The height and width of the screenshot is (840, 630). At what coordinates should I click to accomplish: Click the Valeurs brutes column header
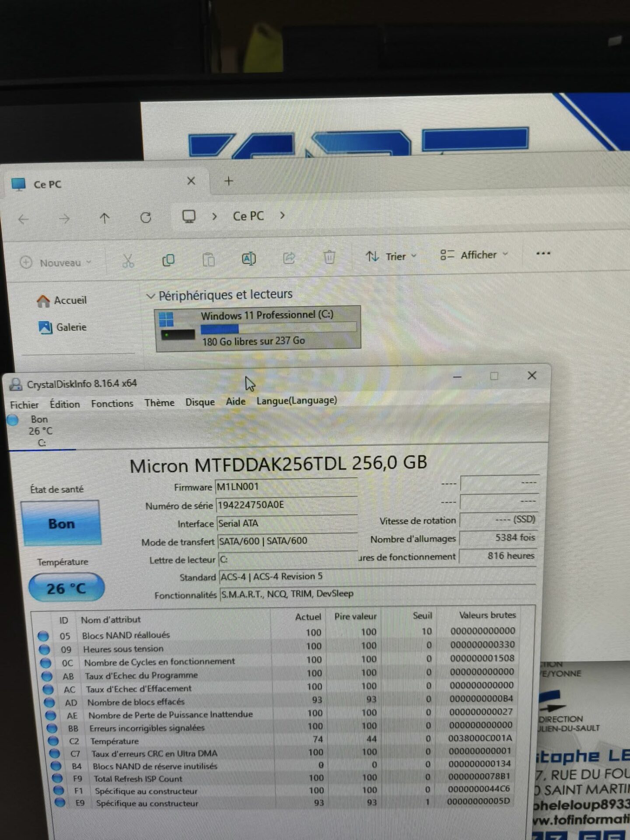(487, 615)
